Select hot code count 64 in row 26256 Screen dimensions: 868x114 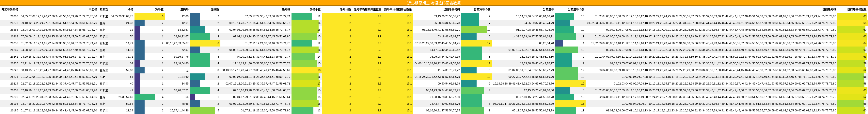865,43
